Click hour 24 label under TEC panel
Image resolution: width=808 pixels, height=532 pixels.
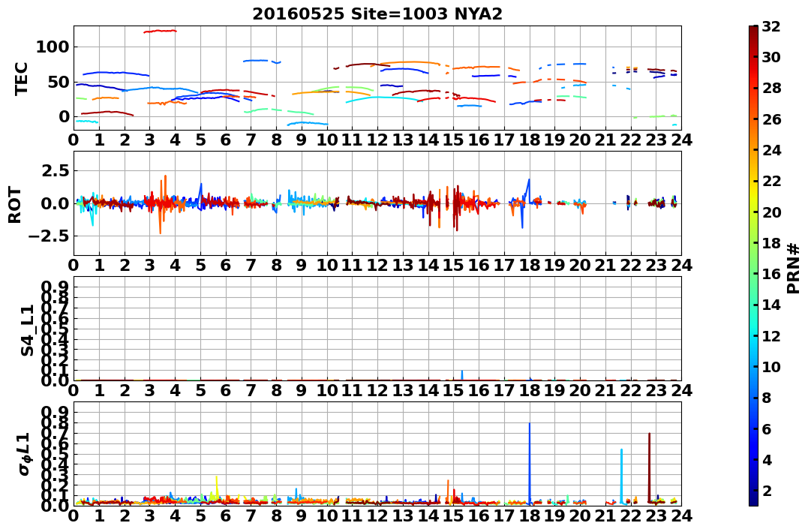pos(681,140)
